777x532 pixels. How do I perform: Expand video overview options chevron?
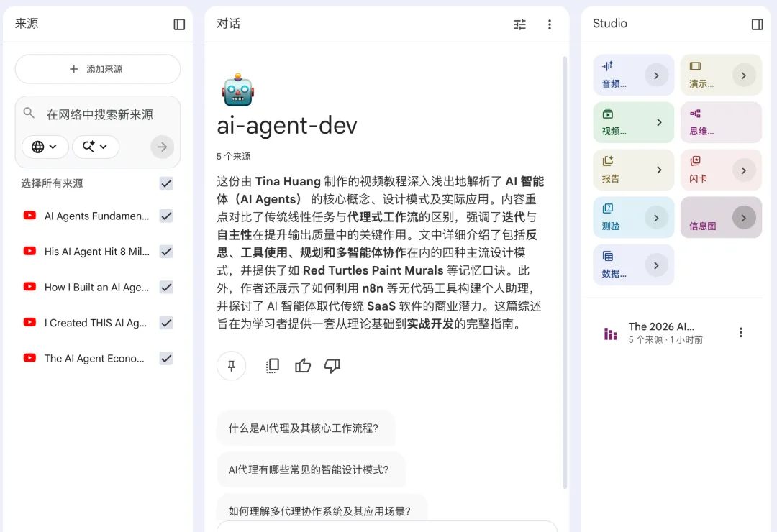click(659, 122)
